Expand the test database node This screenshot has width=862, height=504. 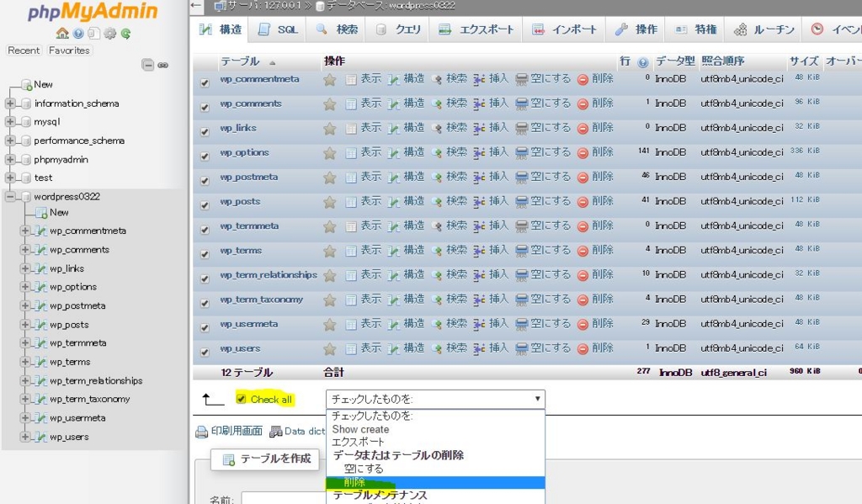10,178
